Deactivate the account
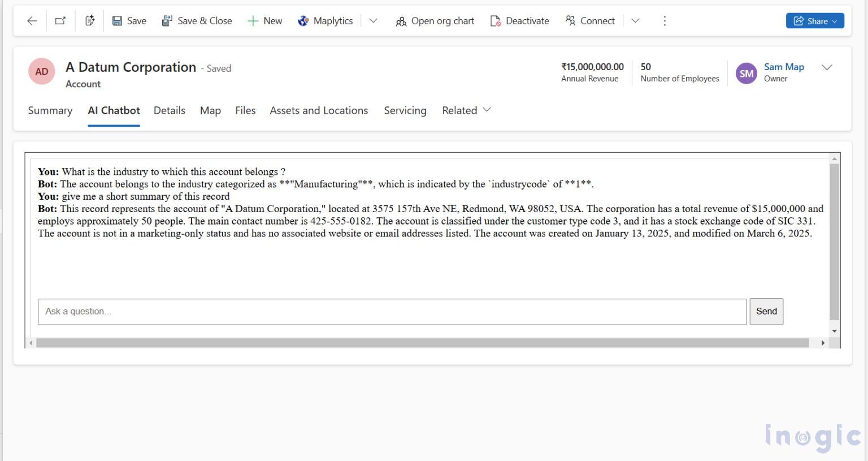Image resolution: width=868 pixels, height=461 pixels. (519, 21)
